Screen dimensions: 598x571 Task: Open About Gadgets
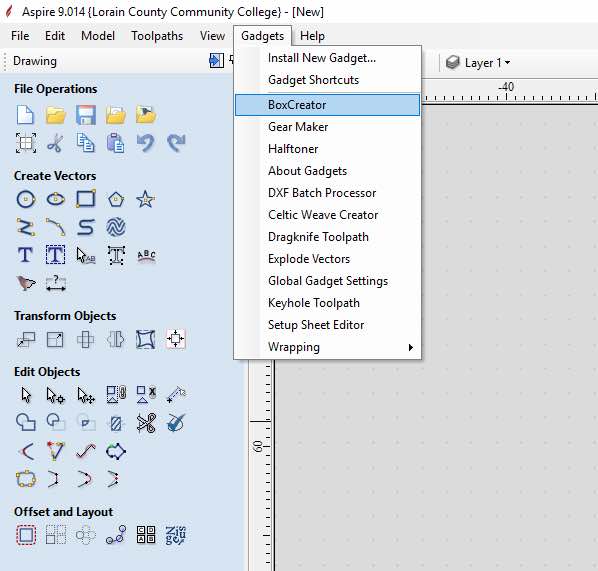tap(327, 171)
